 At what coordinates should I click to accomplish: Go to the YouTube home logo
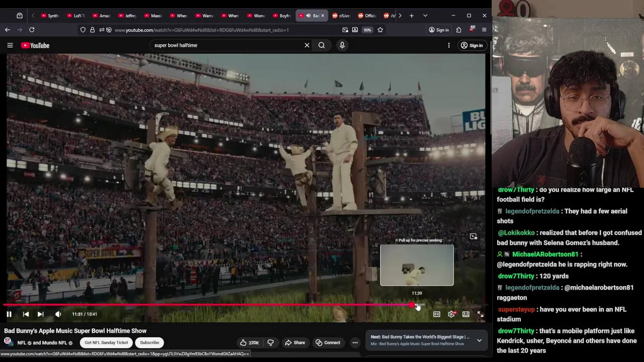click(x=35, y=45)
